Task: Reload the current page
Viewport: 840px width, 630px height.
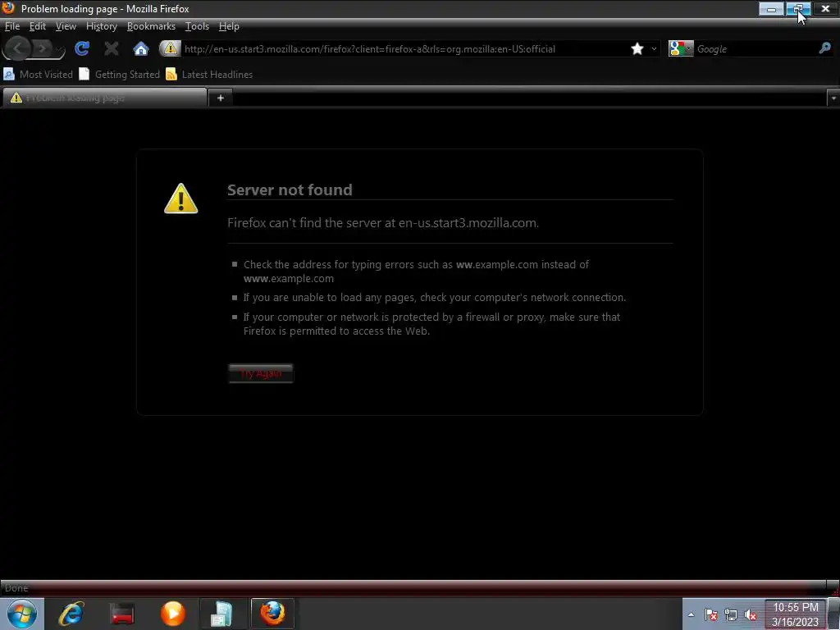Action: tap(82, 48)
